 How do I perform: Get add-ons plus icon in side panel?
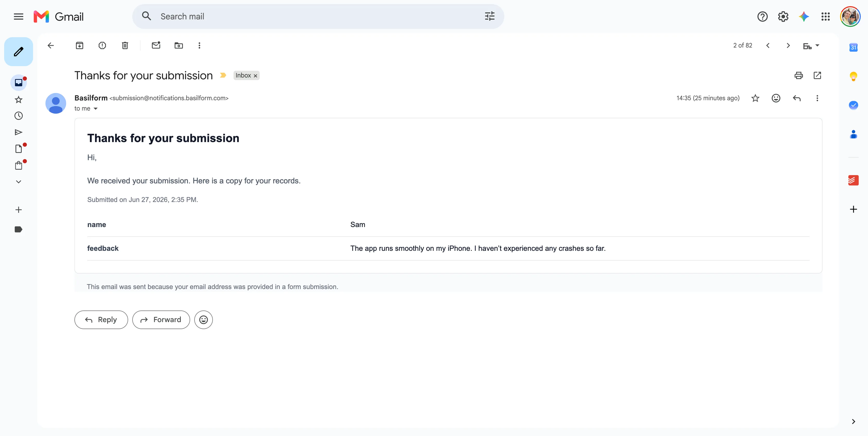pos(854,209)
